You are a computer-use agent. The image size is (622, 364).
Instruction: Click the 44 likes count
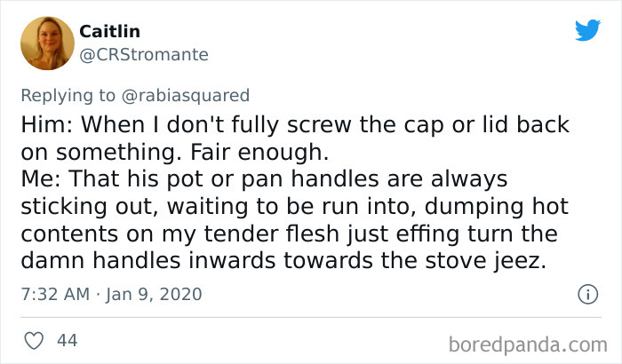(66, 340)
